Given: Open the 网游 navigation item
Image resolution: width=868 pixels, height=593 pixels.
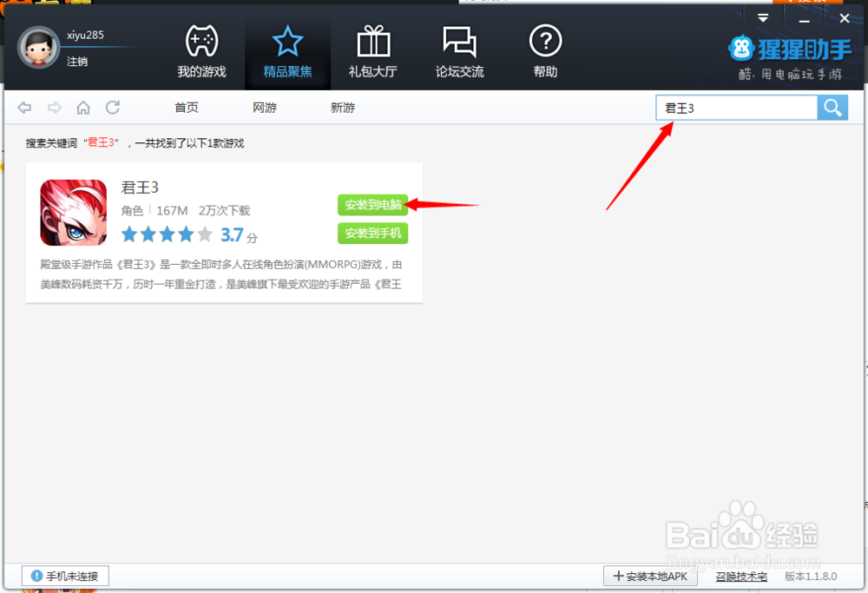Looking at the screenshot, I should click(x=265, y=108).
